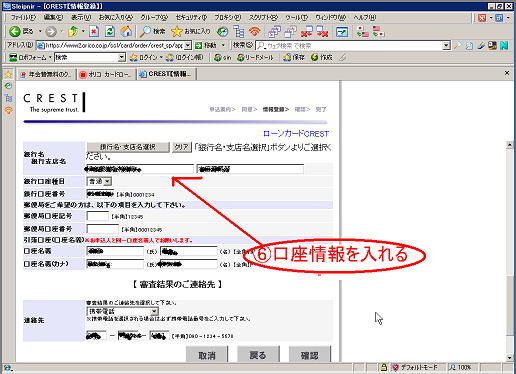Click the Home icon in the toolbar
Viewport: 516px width, 374px height.
(126, 32)
